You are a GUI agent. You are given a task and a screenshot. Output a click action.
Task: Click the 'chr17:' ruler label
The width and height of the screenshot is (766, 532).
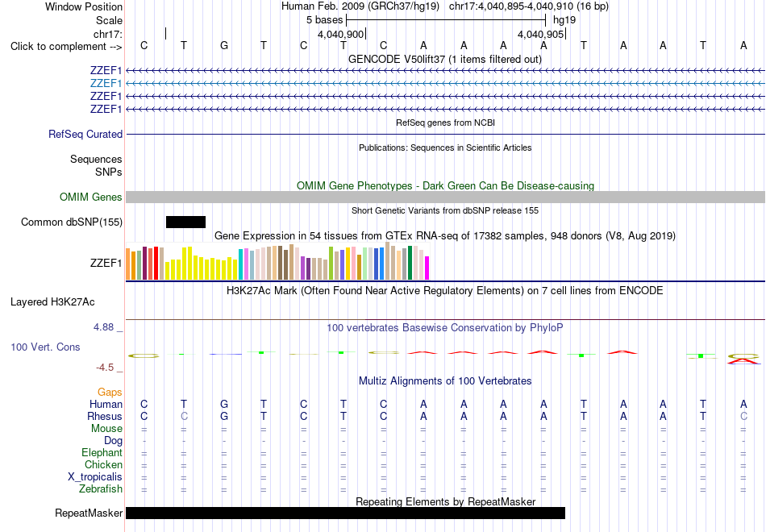107,34
